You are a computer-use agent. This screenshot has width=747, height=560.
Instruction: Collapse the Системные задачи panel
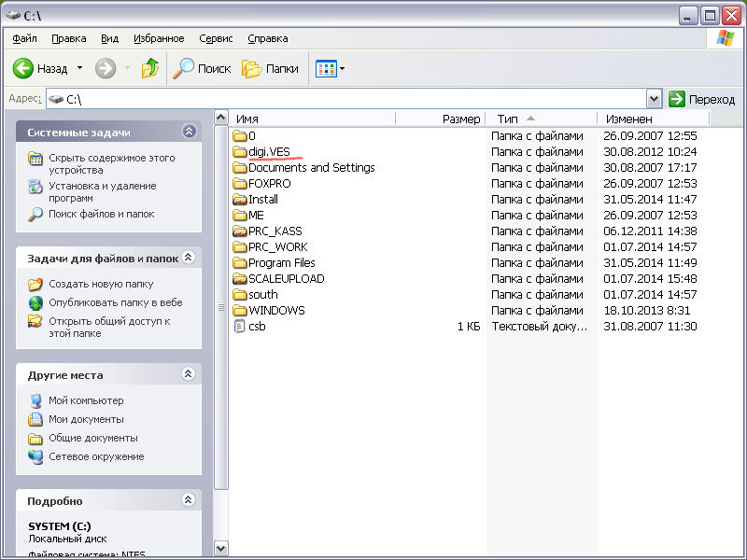(190, 133)
